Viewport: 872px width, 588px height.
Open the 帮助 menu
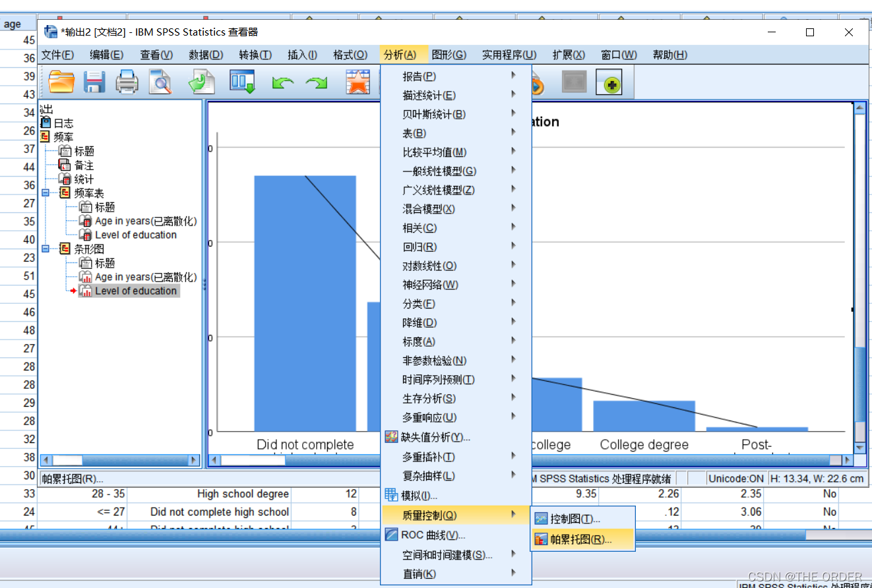coord(670,55)
